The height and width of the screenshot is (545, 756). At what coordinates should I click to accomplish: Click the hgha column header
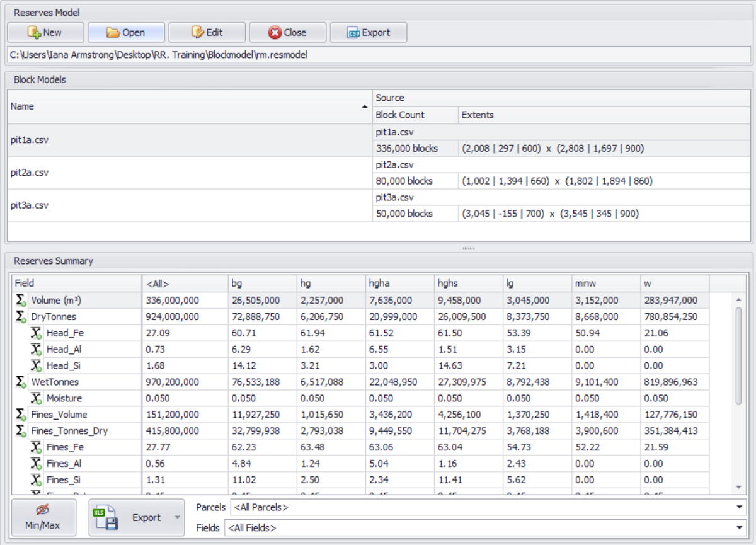(399, 284)
